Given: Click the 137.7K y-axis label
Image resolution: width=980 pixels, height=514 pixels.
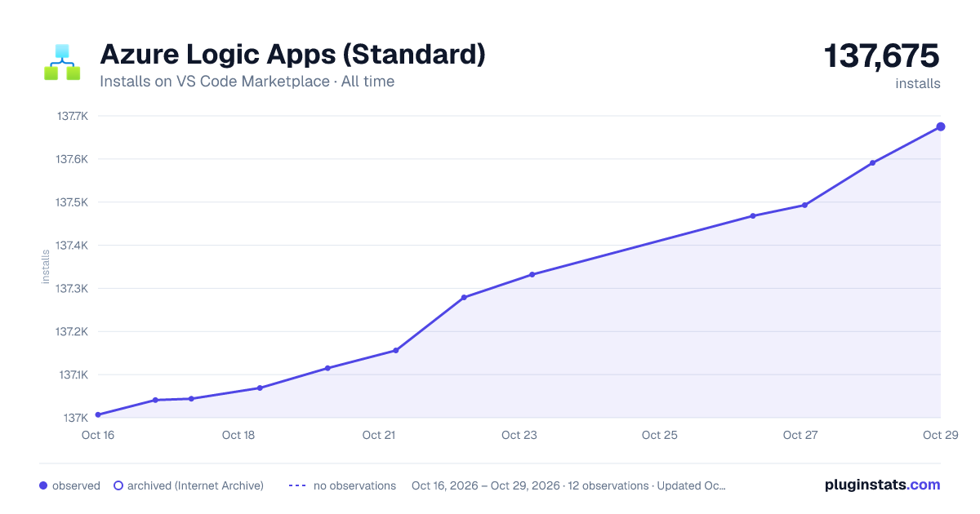Looking at the screenshot, I should click(x=72, y=116).
